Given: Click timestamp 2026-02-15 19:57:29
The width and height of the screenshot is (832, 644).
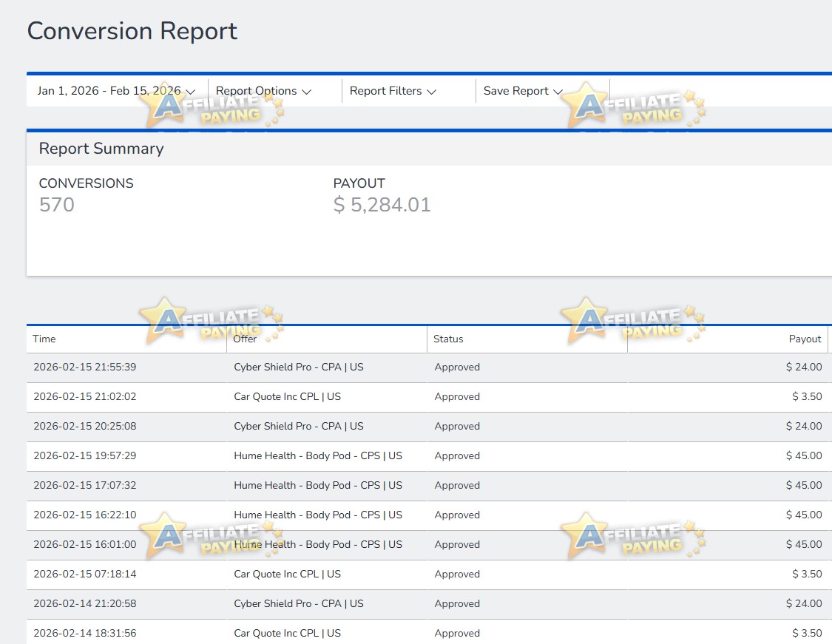Looking at the screenshot, I should click(x=85, y=455).
